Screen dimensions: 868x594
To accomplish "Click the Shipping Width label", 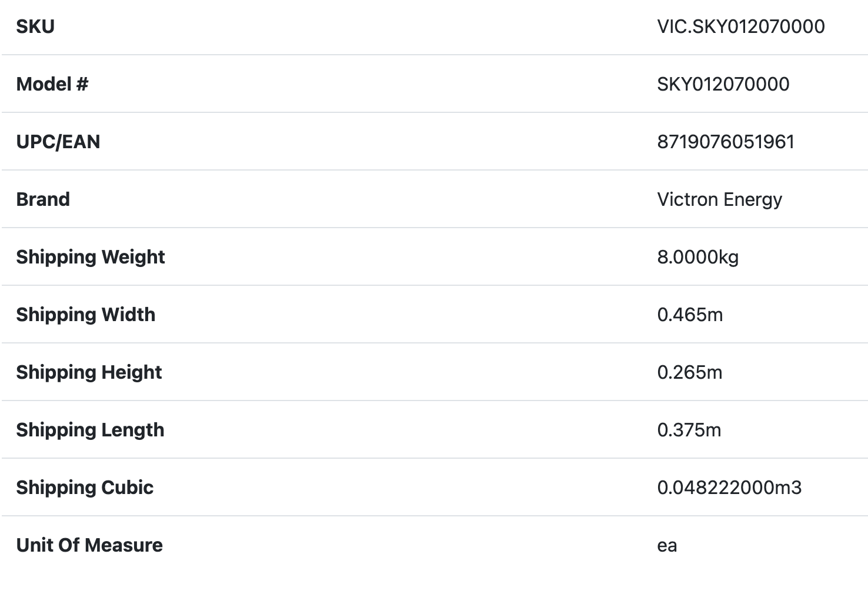I will [x=86, y=315].
